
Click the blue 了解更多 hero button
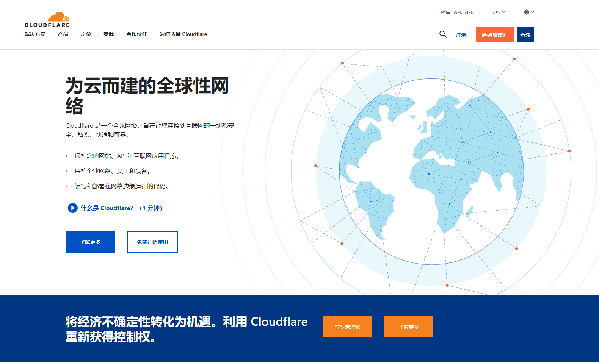coord(90,242)
